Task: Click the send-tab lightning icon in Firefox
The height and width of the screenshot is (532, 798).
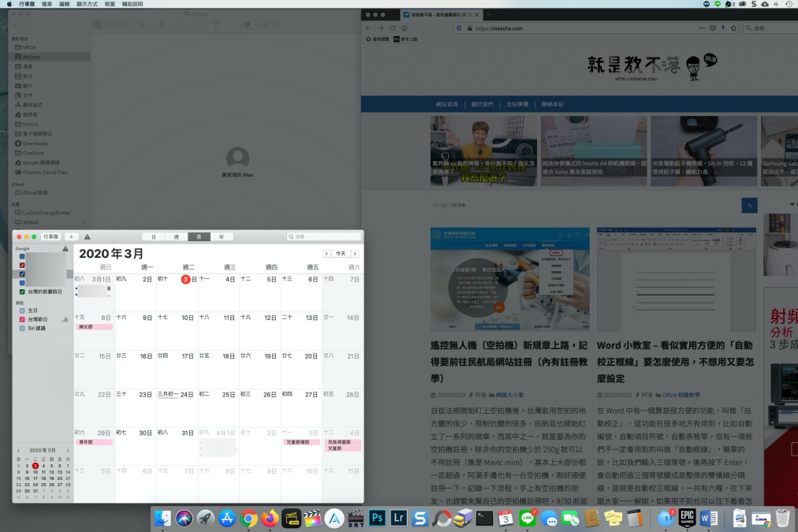Action: click(x=723, y=28)
